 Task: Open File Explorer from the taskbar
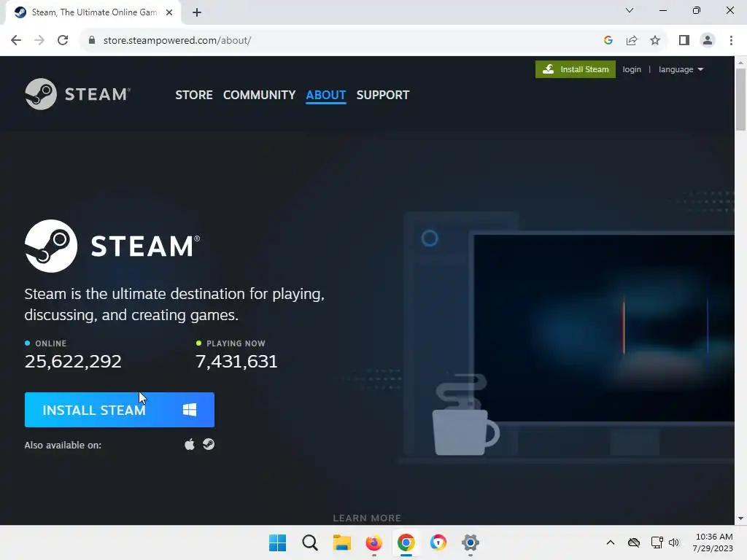pos(341,542)
